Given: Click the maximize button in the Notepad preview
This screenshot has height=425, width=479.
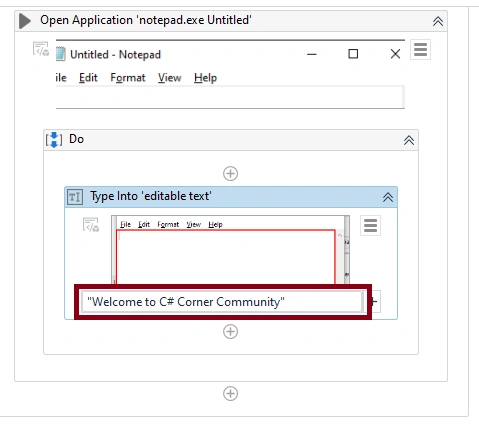Looking at the screenshot, I should point(353,54).
